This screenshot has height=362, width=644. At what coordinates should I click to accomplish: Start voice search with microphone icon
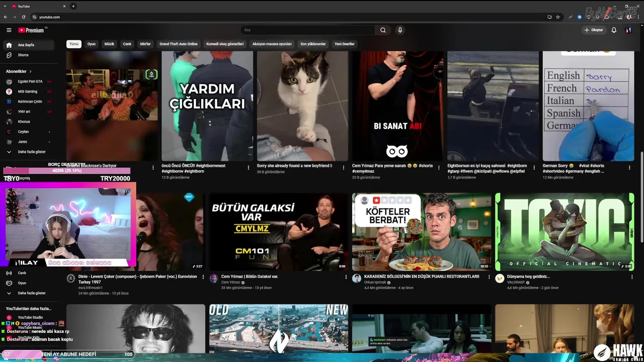click(400, 30)
